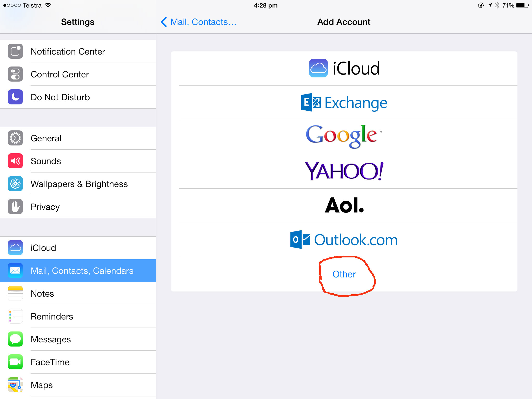Tap the Control Center toggle icon
Image resolution: width=532 pixels, height=399 pixels.
pyautogui.click(x=15, y=74)
